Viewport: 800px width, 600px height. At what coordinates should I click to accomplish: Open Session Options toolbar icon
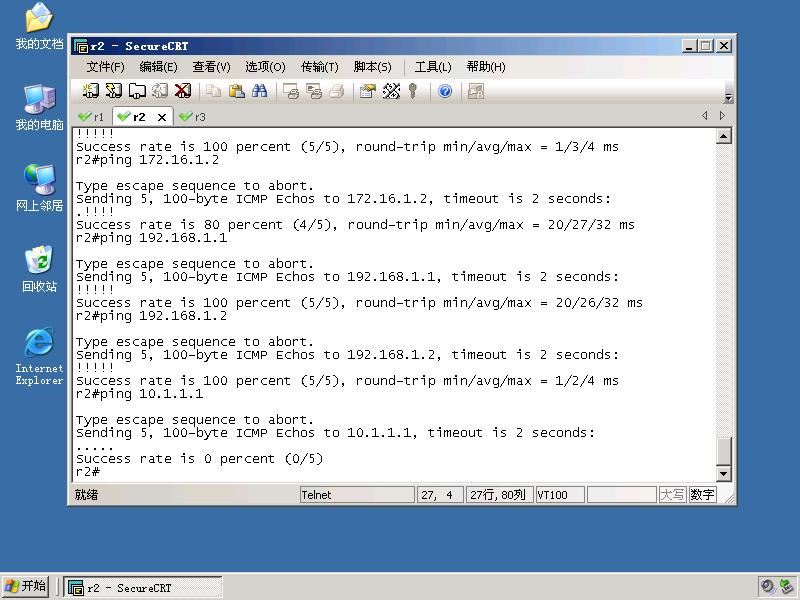click(x=368, y=91)
